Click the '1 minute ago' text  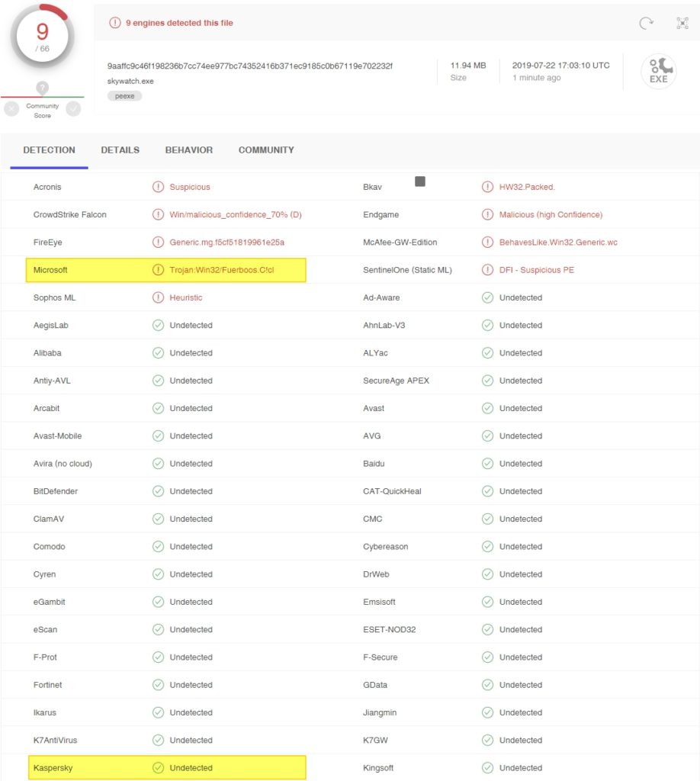coord(537,78)
